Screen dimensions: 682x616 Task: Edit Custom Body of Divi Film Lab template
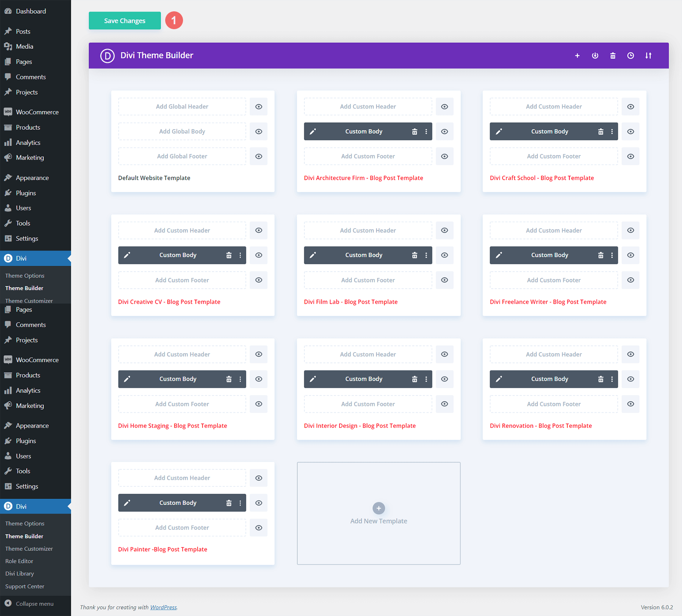pos(313,255)
